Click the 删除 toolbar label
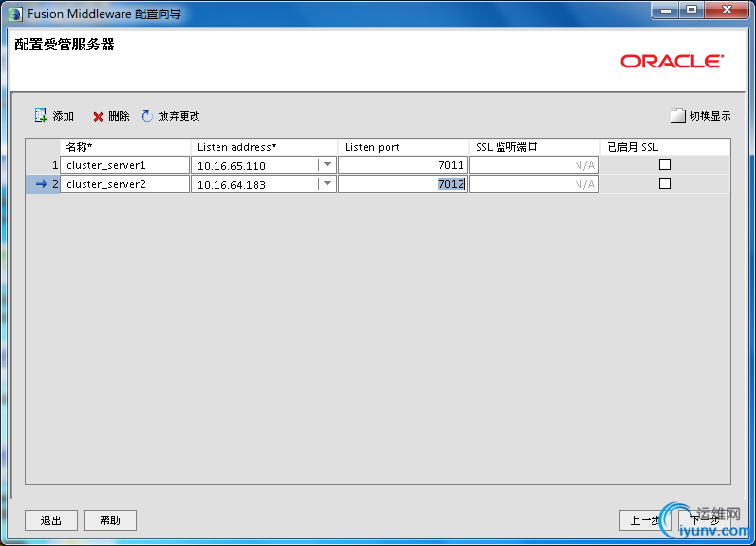Viewport: 756px width, 546px height. 119,116
